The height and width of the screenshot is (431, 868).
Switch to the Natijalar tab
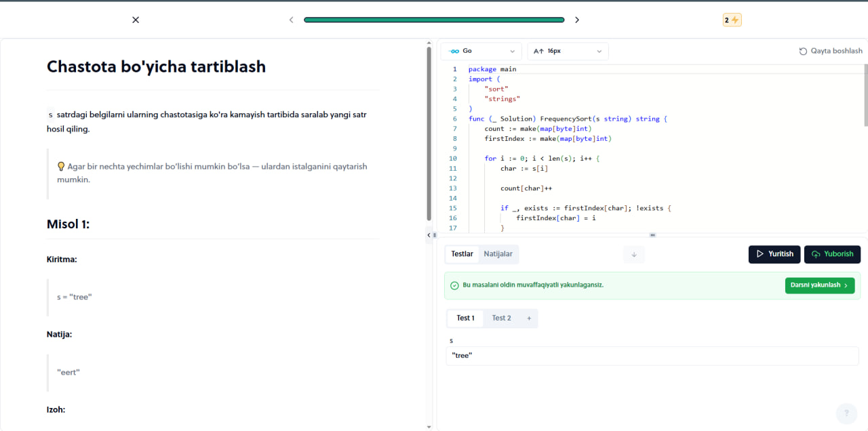click(x=498, y=254)
